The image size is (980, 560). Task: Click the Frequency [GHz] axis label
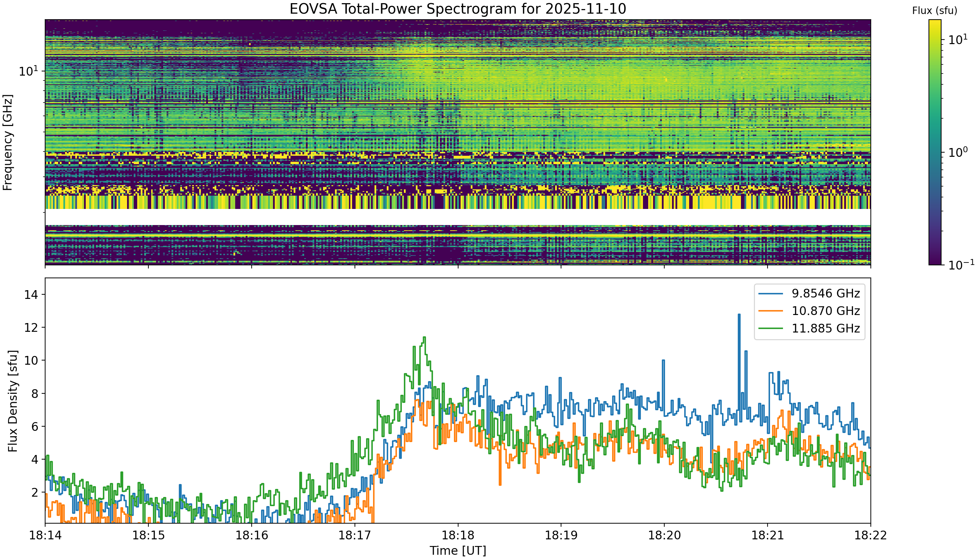coord(7,142)
